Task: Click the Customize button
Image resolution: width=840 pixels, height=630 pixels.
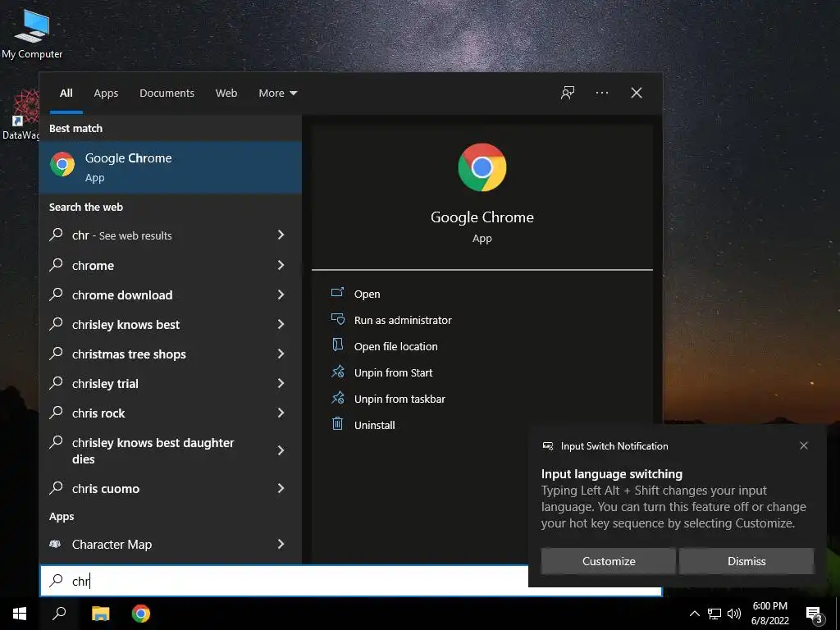Action: 609,561
